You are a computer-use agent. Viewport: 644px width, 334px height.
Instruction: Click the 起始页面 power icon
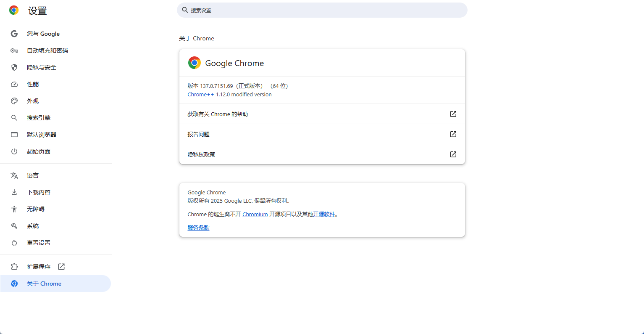14,151
